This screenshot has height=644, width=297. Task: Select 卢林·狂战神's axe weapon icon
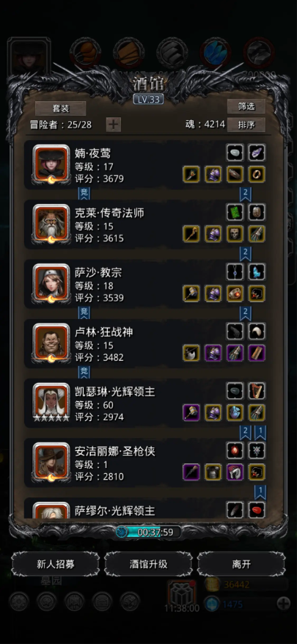tap(191, 353)
